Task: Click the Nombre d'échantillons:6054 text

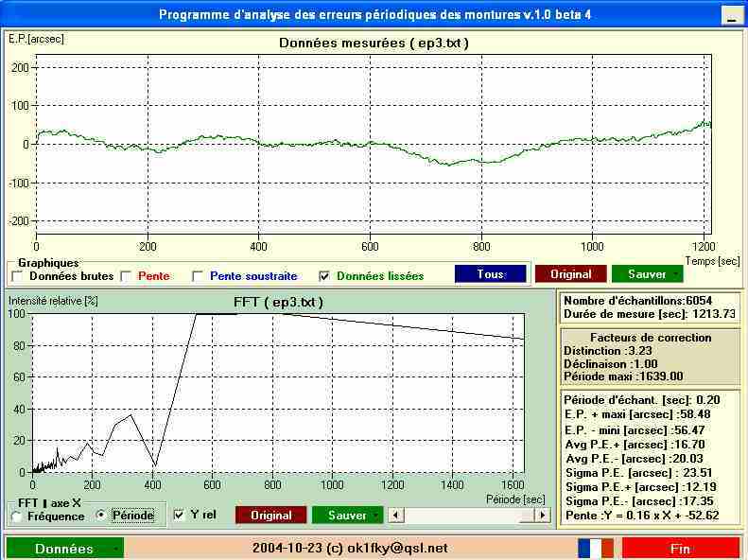Action: pos(637,301)
